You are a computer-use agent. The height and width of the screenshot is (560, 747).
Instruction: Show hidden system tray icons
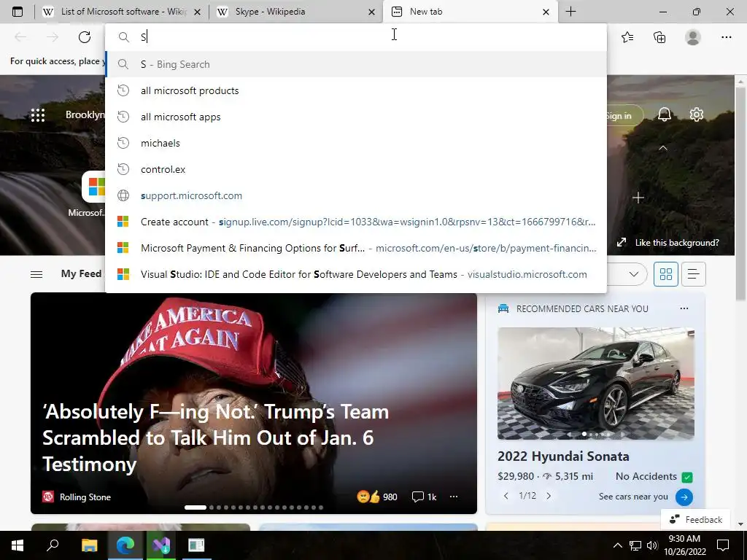coord(617,545)
